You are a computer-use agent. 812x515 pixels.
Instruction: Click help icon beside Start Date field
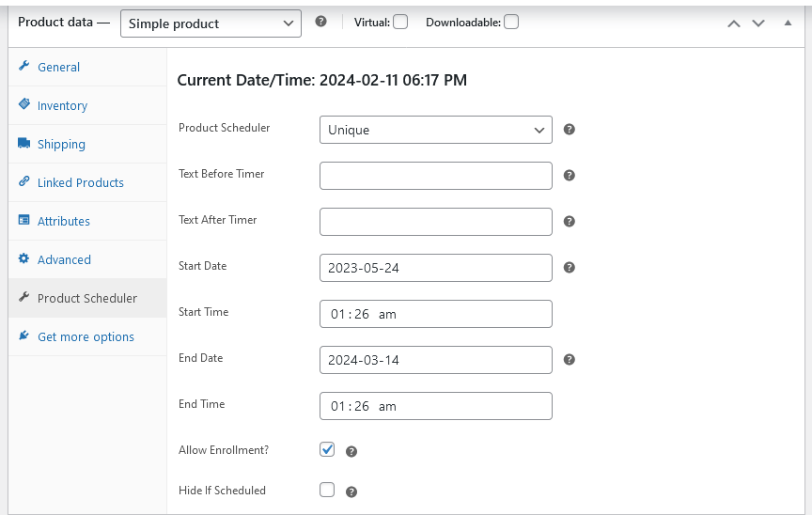point(570,268)
